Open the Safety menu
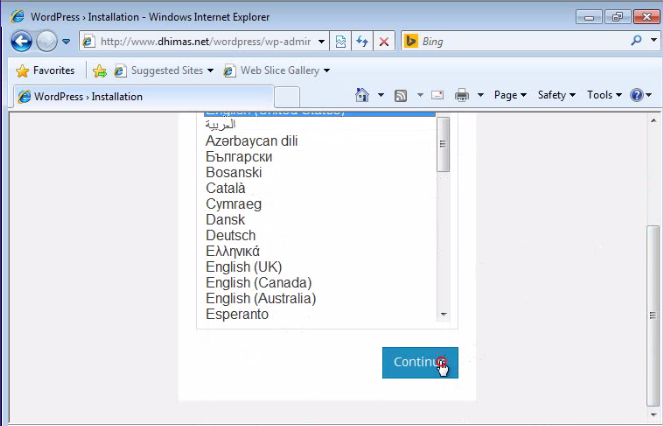 (556, 95)
